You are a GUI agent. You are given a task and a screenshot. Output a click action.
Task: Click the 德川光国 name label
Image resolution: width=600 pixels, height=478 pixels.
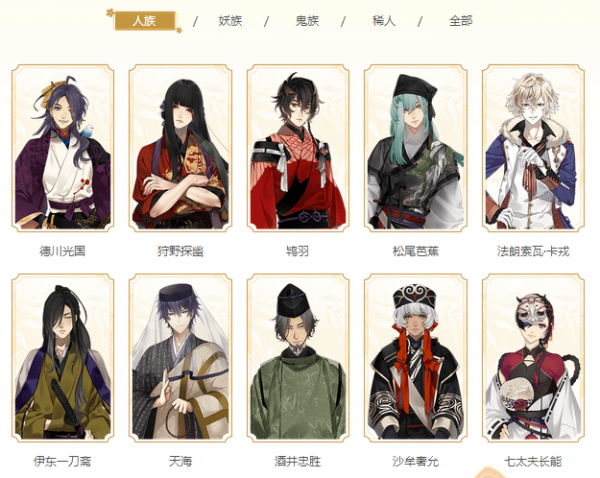tap(62, 251)
